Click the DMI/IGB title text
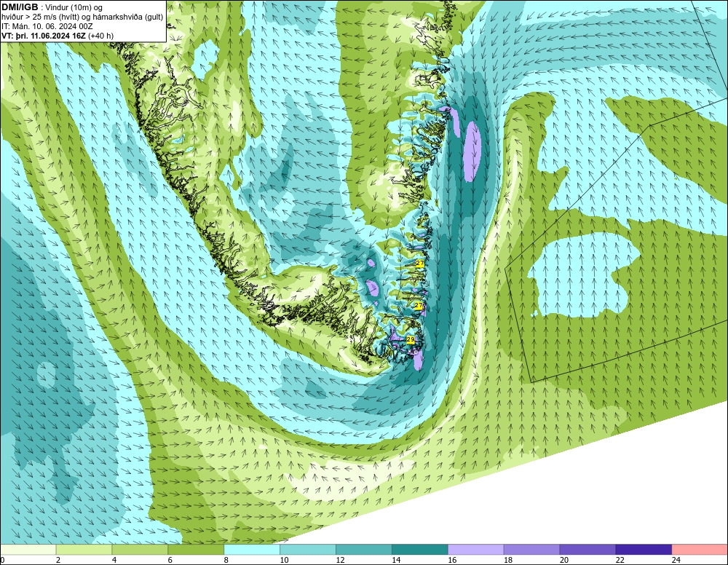This screenshot has height=565, width=728. coord(20,7)
